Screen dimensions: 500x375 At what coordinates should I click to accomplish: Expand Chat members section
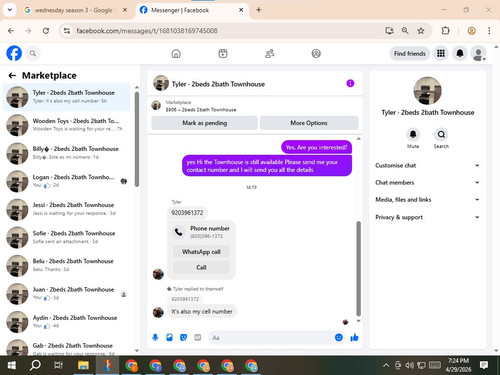427,183
